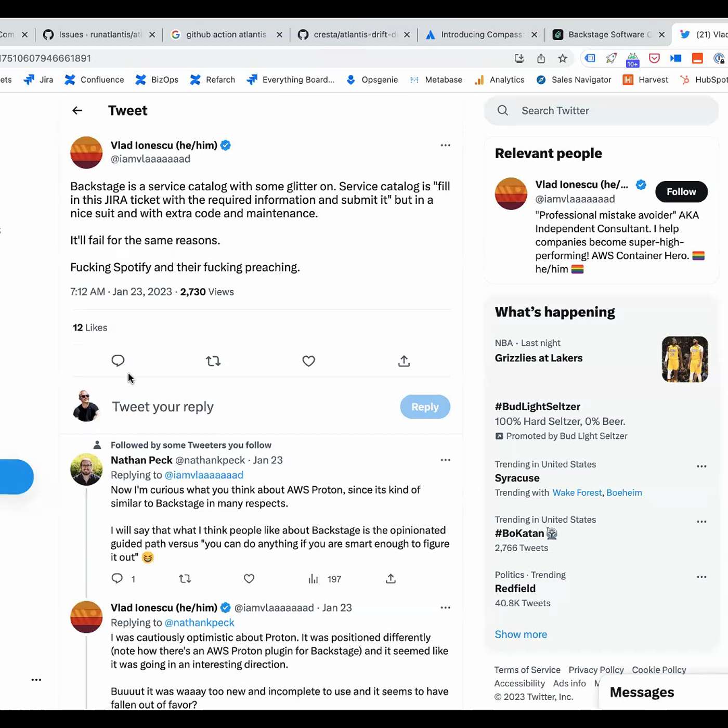Open the Metabase bookmark
The height and width of the screenshot is (728, 728).
pyautogui.click(x=436, y=80)
